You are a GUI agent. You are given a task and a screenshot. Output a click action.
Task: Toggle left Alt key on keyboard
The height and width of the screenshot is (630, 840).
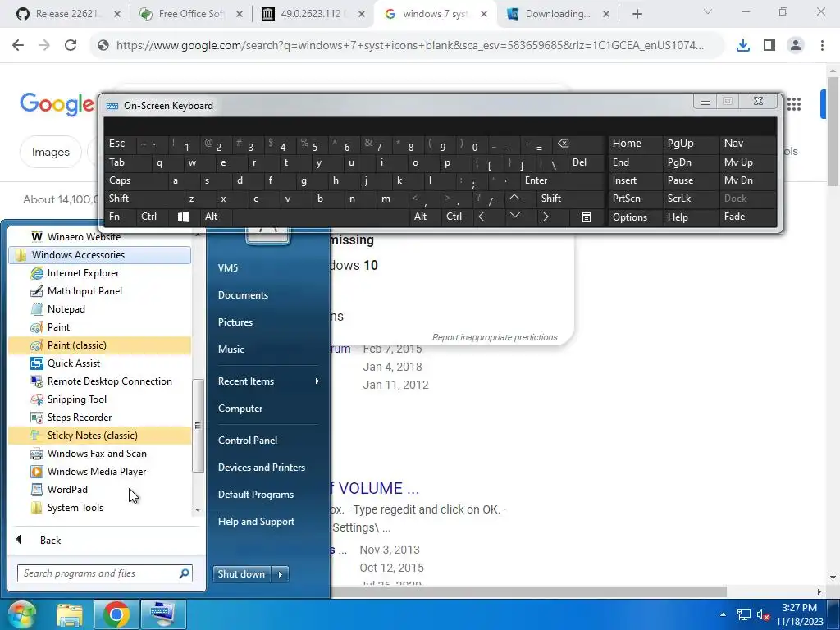pyautogui.click(x=215, y=217)
